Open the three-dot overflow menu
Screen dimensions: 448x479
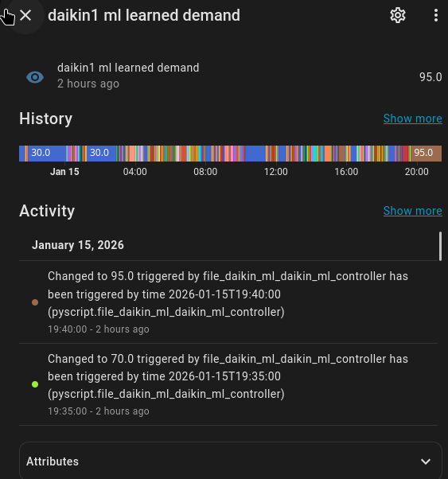click(436, 15)
